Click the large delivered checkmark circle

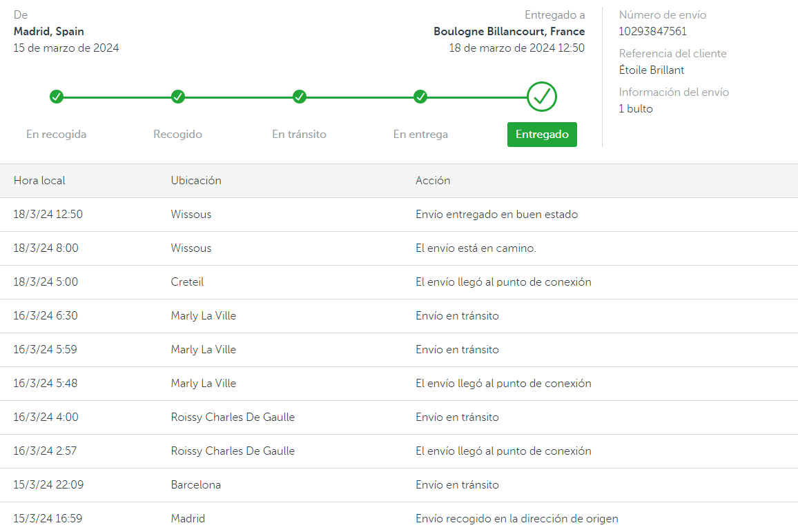[542, 97]
